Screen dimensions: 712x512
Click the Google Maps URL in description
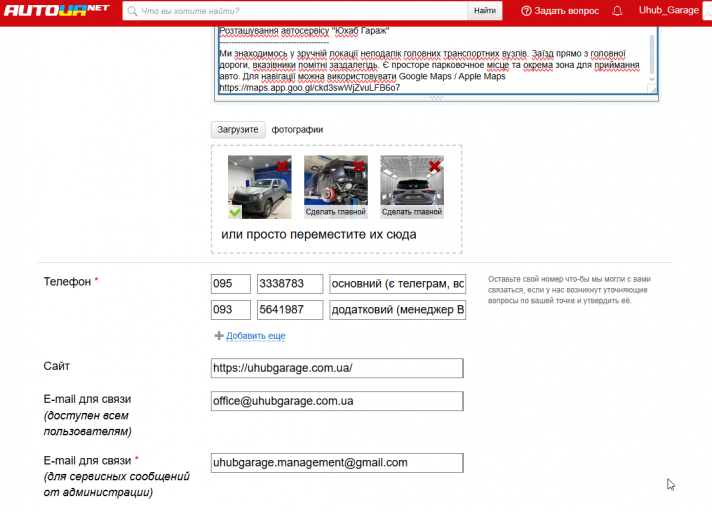click(x=310, y=88)
